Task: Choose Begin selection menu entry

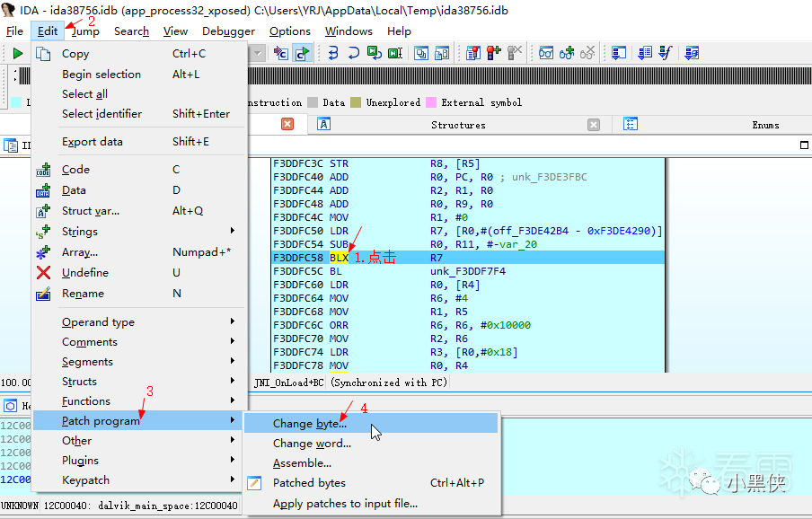Action: [139, 74]
